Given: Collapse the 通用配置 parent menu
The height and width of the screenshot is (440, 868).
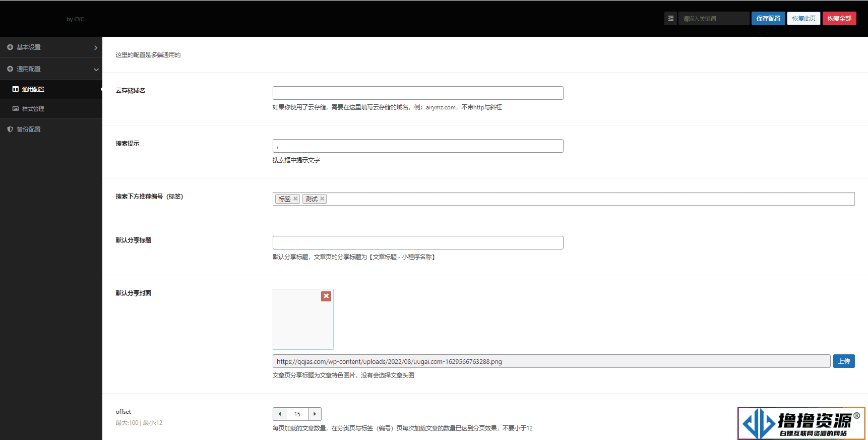Looking at the screenshot, I should pos(51,69).
